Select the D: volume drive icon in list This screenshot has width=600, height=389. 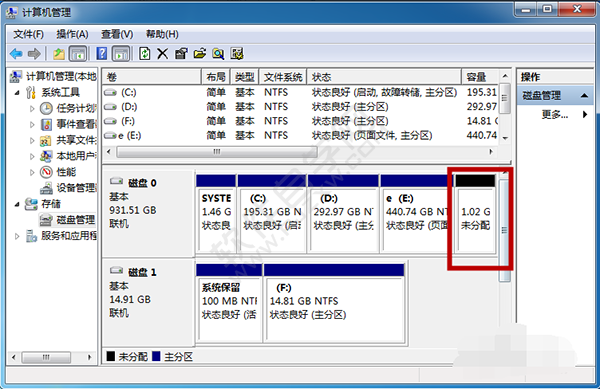pos(110,107)
